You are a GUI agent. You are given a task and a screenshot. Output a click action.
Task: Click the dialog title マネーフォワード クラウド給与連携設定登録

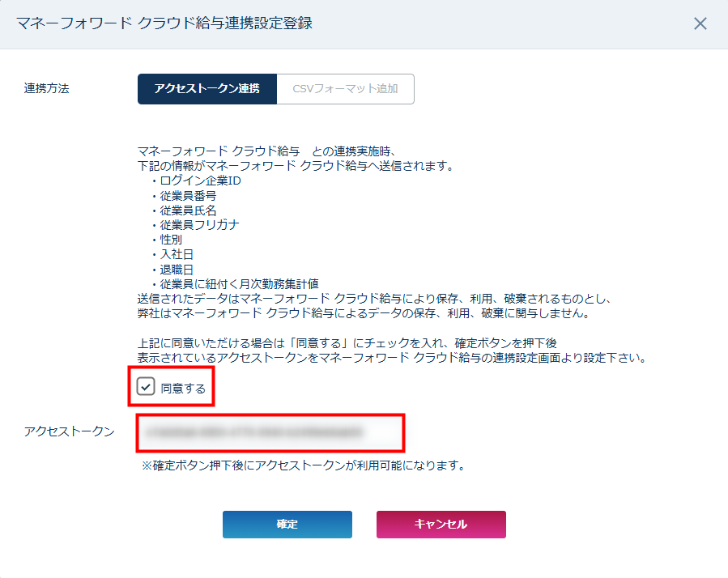[164, 23]
